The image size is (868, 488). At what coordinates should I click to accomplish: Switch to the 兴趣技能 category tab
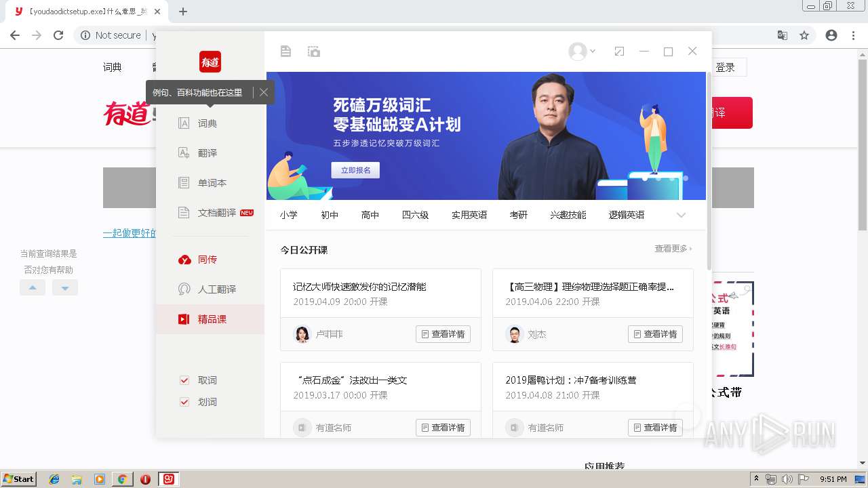[568, 215]
